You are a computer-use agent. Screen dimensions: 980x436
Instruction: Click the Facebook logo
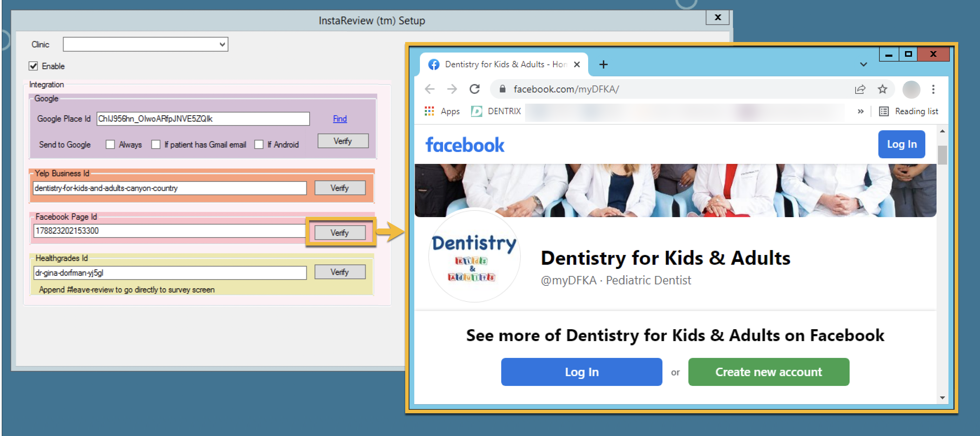coord(465,145)
